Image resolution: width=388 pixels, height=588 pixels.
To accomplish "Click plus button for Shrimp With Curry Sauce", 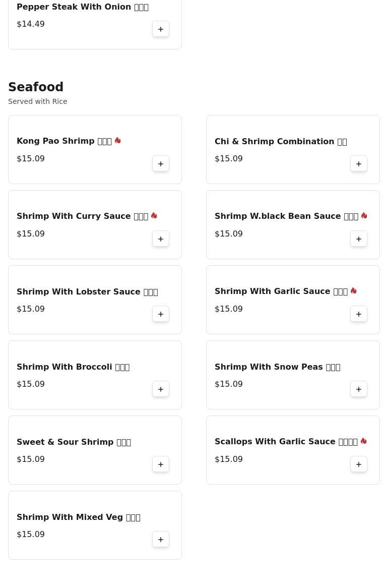I will (161, 239).
